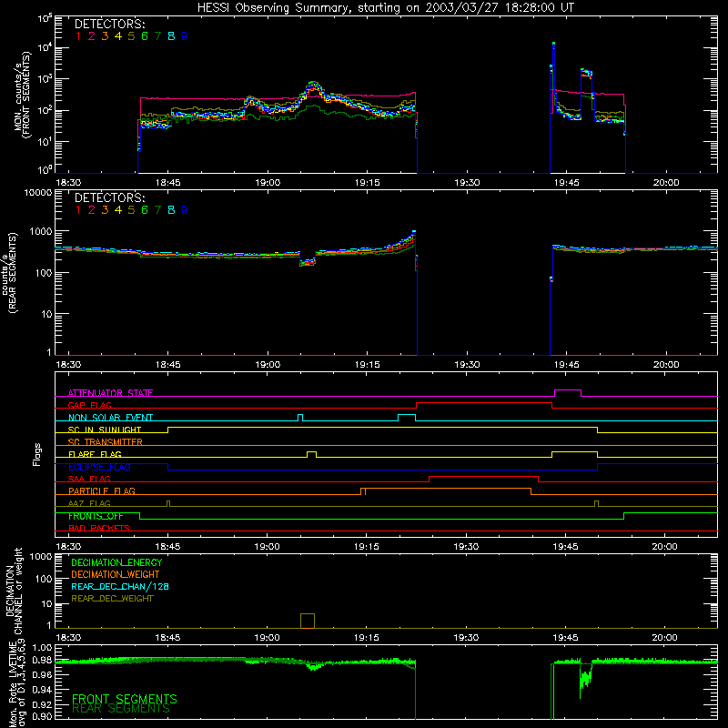Click 18:45 tick below the flags panel
Screen dimensions: 728x728
tap(167, 547)
